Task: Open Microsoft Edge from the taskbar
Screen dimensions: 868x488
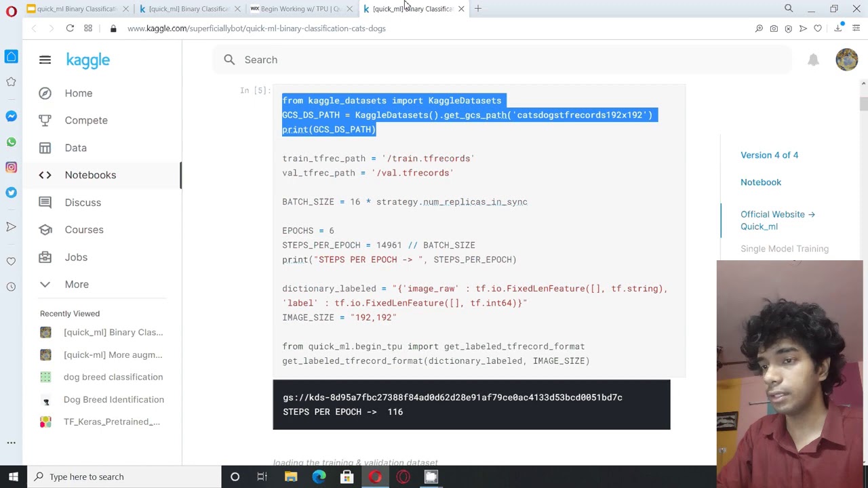Action: coord(319,476)
